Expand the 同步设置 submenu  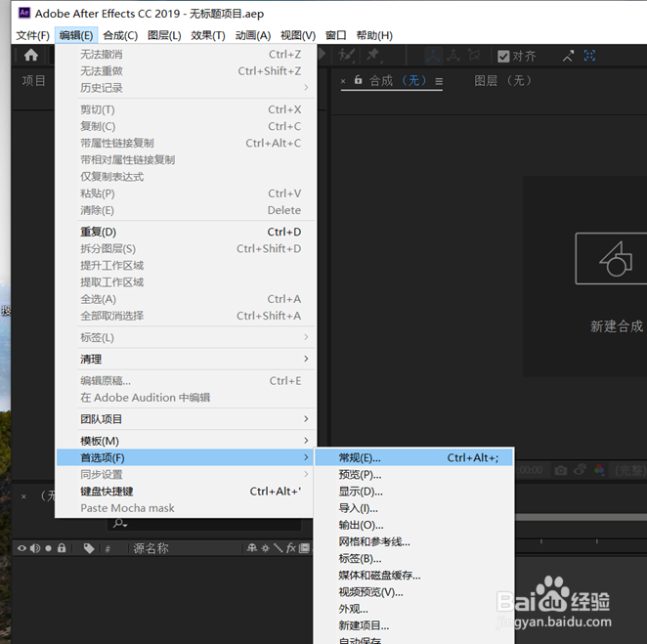click(x=186, y=474)
